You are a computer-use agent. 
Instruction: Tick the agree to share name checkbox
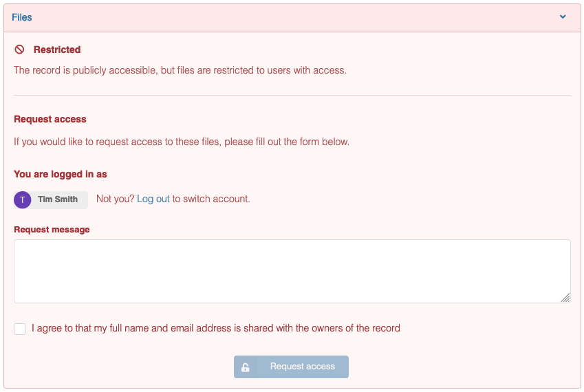pos(20,329)
